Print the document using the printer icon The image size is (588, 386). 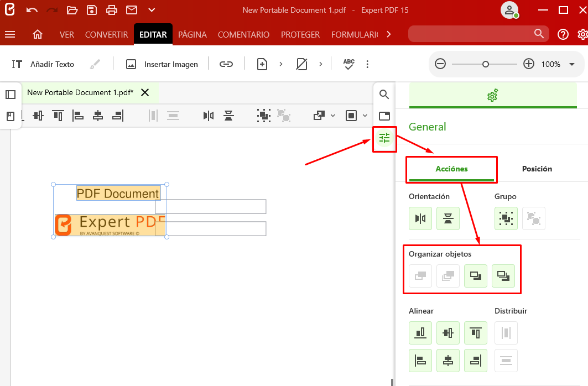click(x=111, y=10)
